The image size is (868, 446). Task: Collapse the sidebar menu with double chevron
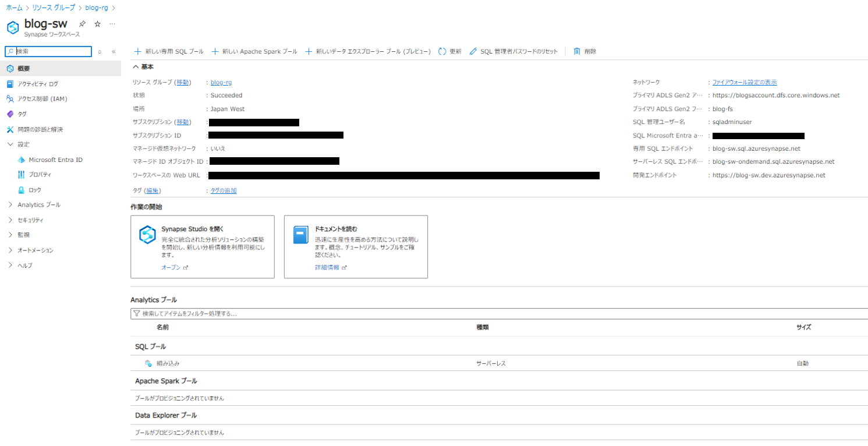(114, 51)
